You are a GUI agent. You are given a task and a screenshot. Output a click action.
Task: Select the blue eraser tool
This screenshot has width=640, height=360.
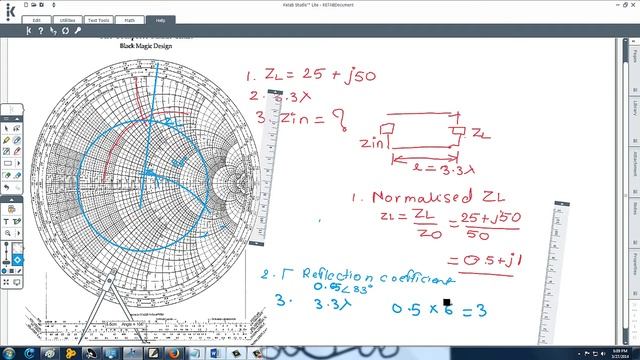click(x=17, y=176)
